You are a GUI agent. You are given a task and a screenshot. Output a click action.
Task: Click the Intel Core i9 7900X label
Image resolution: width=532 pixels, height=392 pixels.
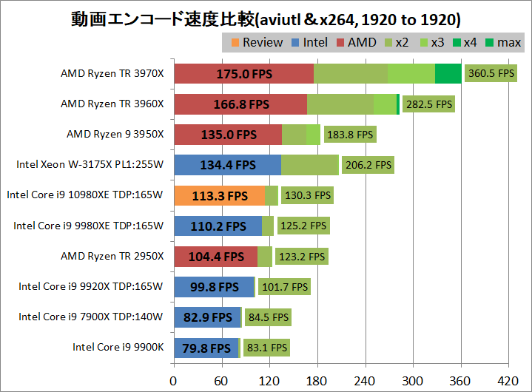(x=90, y=317)
